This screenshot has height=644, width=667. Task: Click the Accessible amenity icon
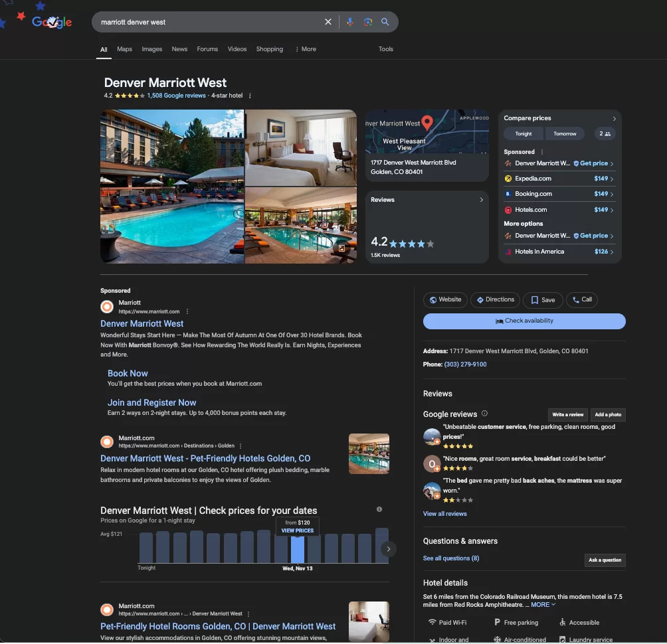pyautogui.click(x=562, y=622)
